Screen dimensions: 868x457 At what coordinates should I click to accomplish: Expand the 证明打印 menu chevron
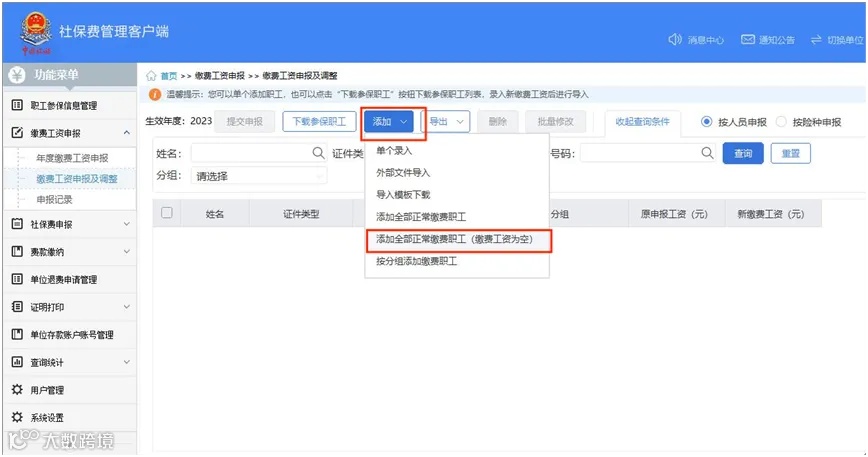click(127, 307)
